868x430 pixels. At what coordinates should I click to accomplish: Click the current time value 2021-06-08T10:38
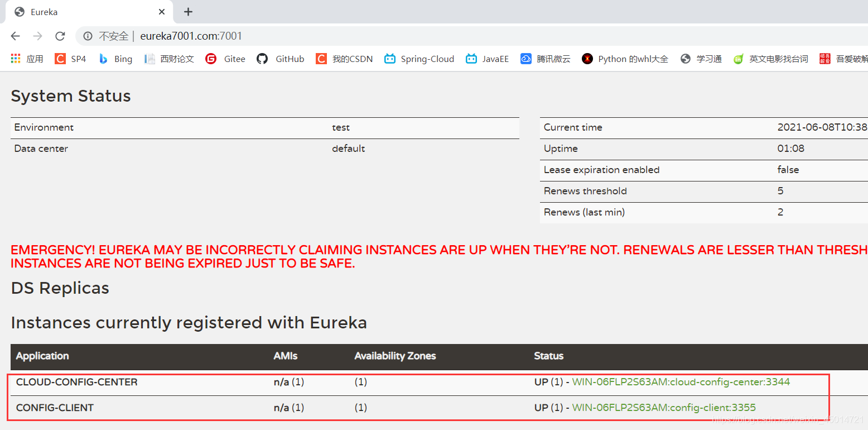pos(822,127)
